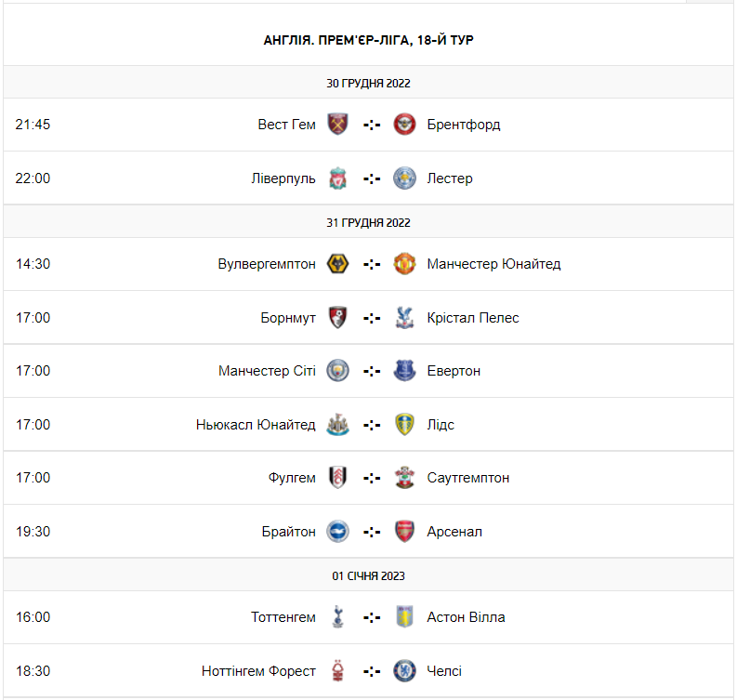The width and height of the screenshot is (737, 700).
Task: Click the West Ham club crest
Action: 338,125
